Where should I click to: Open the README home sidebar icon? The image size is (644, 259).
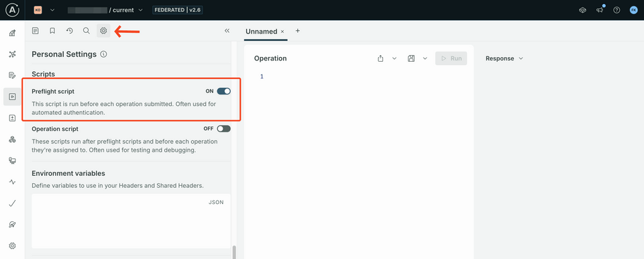coord(12,33)
